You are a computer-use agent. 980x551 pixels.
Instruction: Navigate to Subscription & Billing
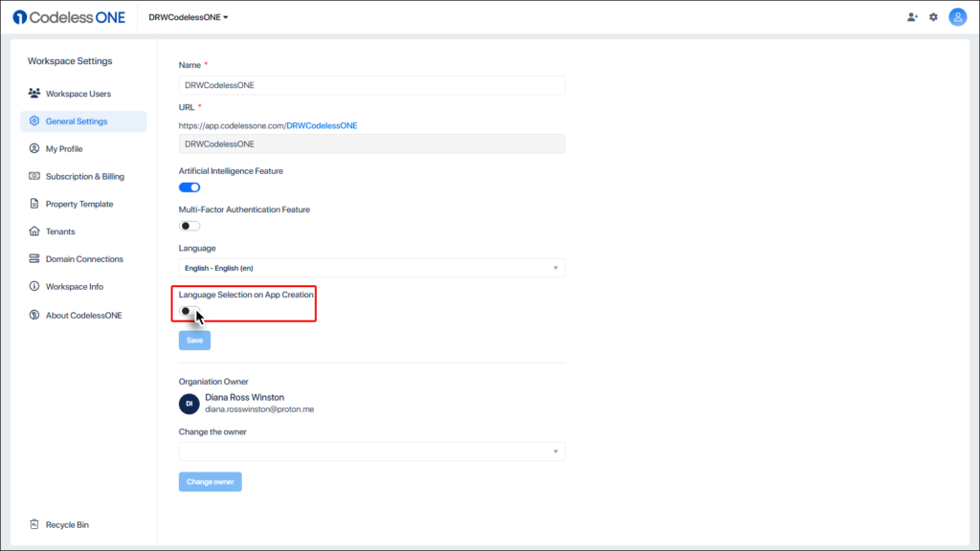click(84, 176)
